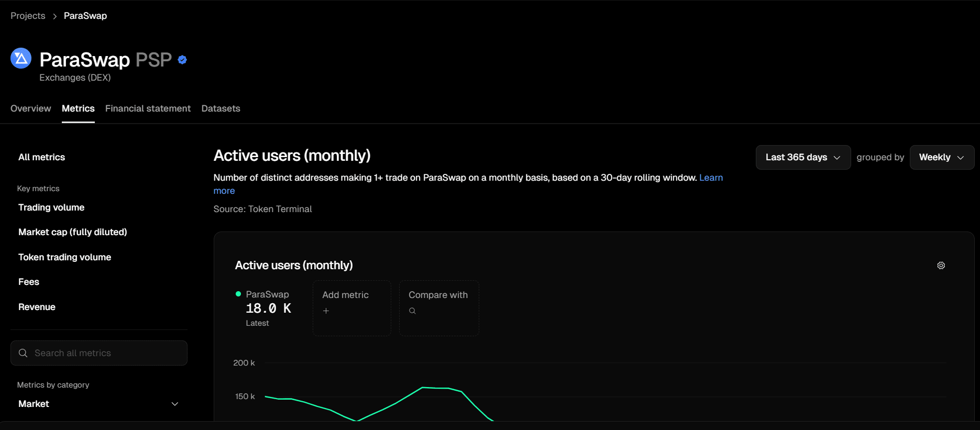Open Market cap (fully diluted) metric
This screenshot has height=430, width=980.
click(x=73, y=232)
